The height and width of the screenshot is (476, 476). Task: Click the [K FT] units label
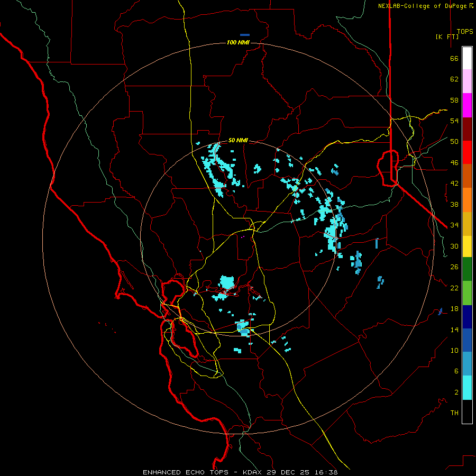coord(447,36)
